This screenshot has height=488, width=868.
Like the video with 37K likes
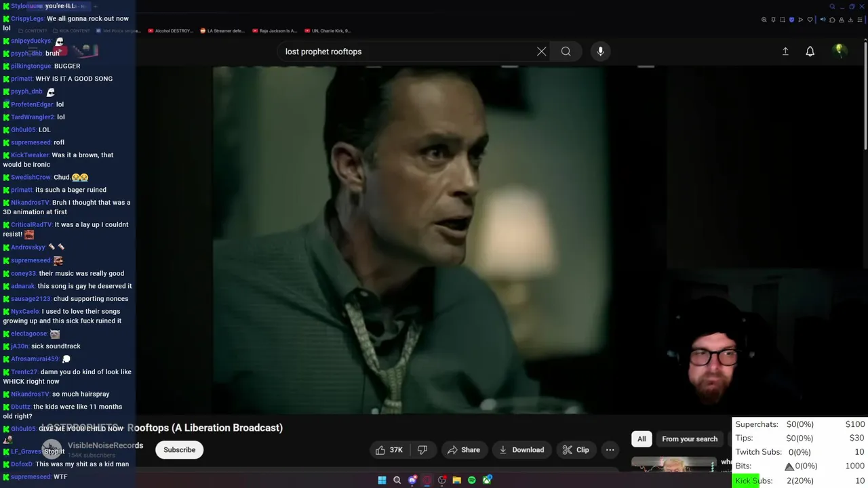point(389,450)
